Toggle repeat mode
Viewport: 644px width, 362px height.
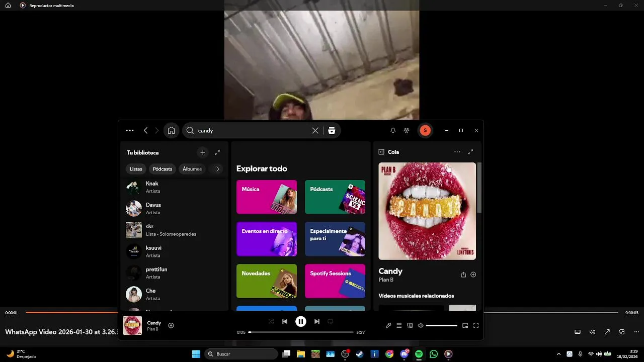point(331,321)
